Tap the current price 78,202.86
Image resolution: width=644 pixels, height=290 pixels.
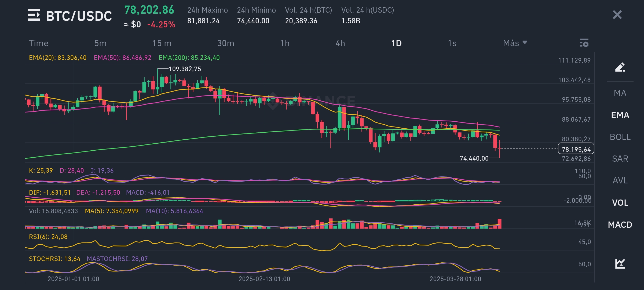tap(149, 10)
